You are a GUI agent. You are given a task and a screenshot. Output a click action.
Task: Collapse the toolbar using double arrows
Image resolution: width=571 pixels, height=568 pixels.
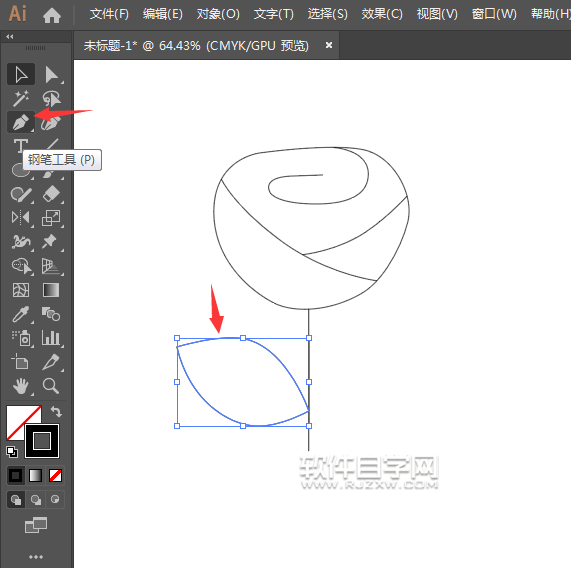pyautogui.click(x=10, y=36)
